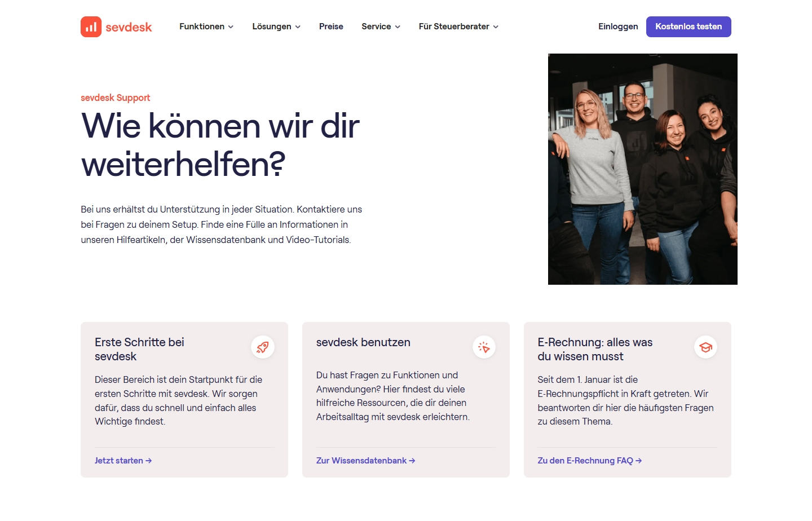Click the 'Wie können wir dir weiterhelfen?' headline
The image size is (812, 521).
pyautogui.click(x=220, y=144)
